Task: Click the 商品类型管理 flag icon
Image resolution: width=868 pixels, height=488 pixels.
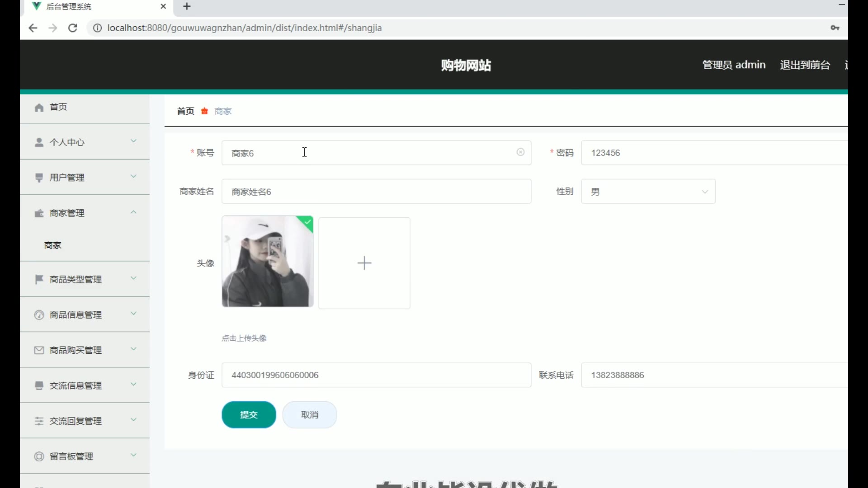Action: click(39, 279)
